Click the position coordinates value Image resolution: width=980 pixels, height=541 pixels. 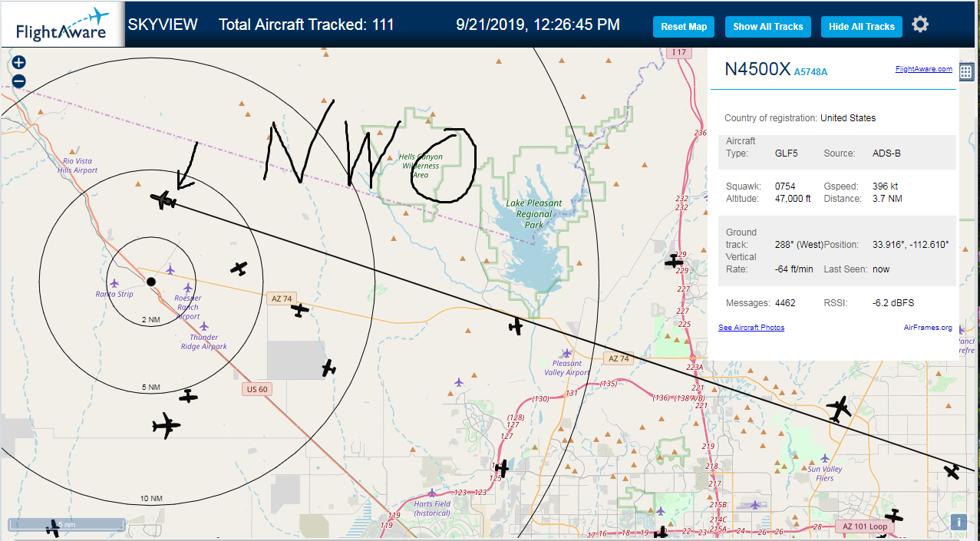tap(910, 245)
